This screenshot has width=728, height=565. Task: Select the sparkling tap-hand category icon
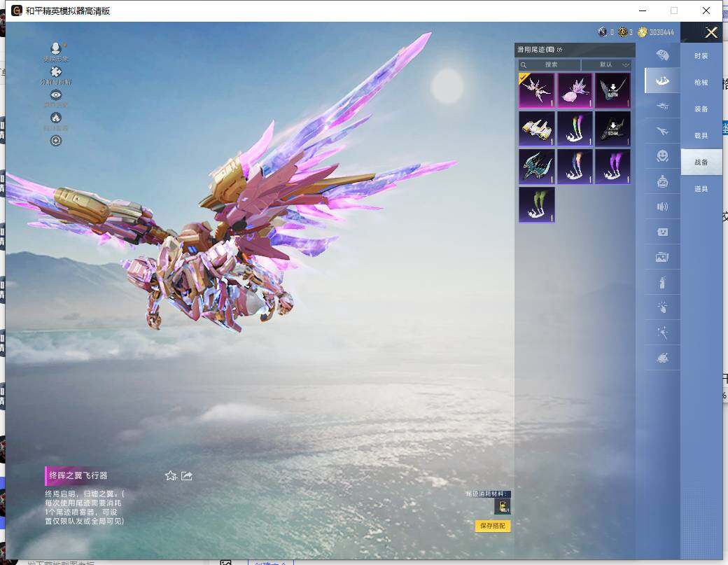pos(662,307)
